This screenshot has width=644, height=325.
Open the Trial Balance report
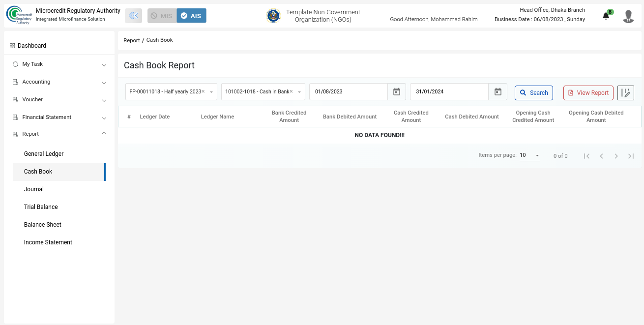[x=41, y=207]
